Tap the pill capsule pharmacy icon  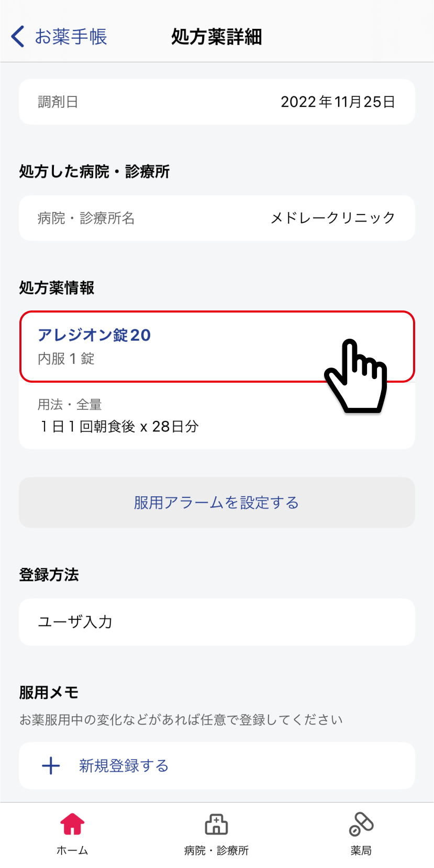(361, 824)
